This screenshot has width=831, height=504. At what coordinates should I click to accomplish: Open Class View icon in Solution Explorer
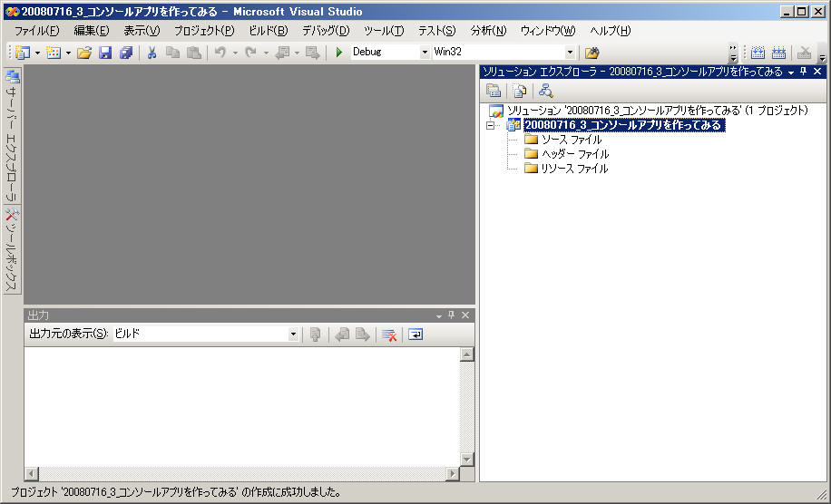(x=545, y=90)
